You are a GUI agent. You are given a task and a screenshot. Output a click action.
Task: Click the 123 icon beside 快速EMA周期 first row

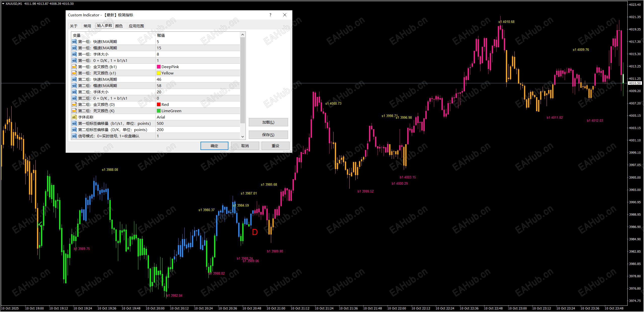(74, 42)
